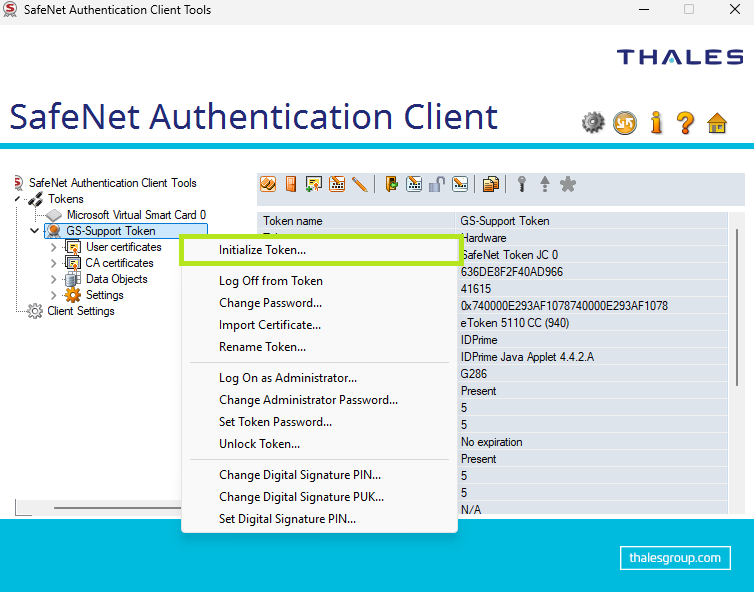Click serial value 636DE8F2F40AD966

pyautogui.click(x=512, y=272)
